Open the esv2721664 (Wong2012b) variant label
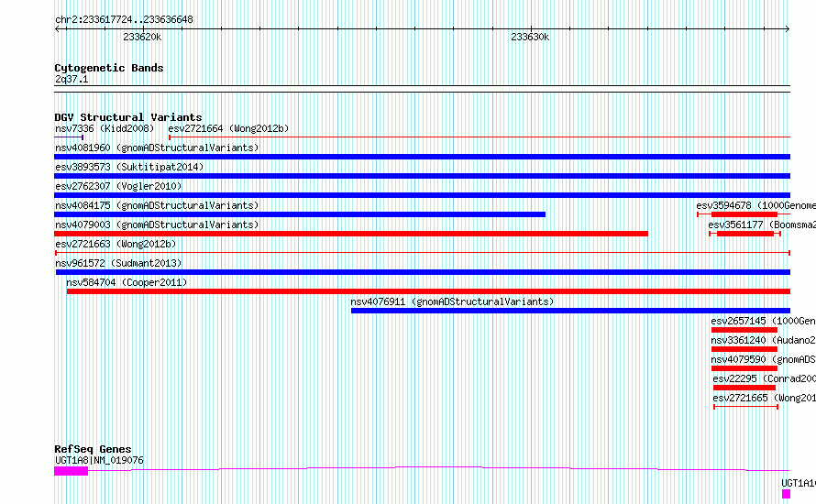The height and width of the screenshot is (504, 816). [x=228, y=128]
